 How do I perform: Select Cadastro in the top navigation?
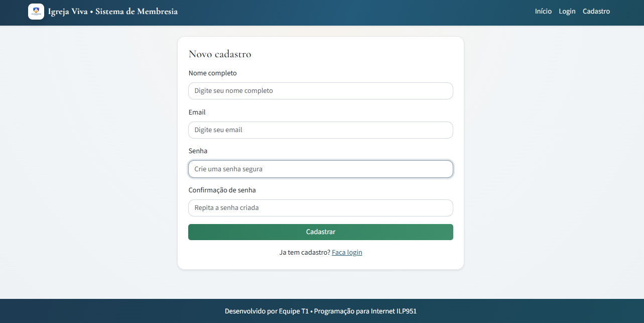click(596, 12)
